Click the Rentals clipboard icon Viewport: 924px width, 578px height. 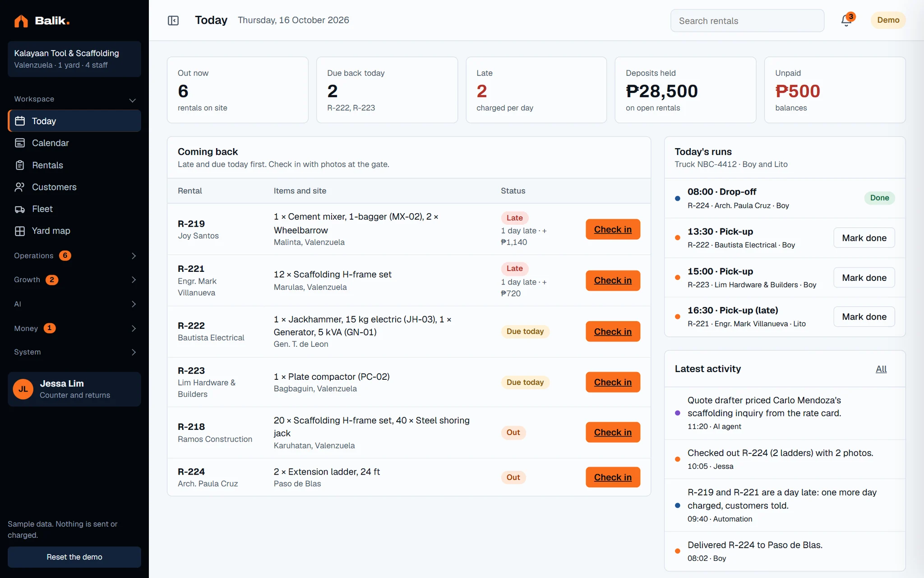(x=20, y=165)
